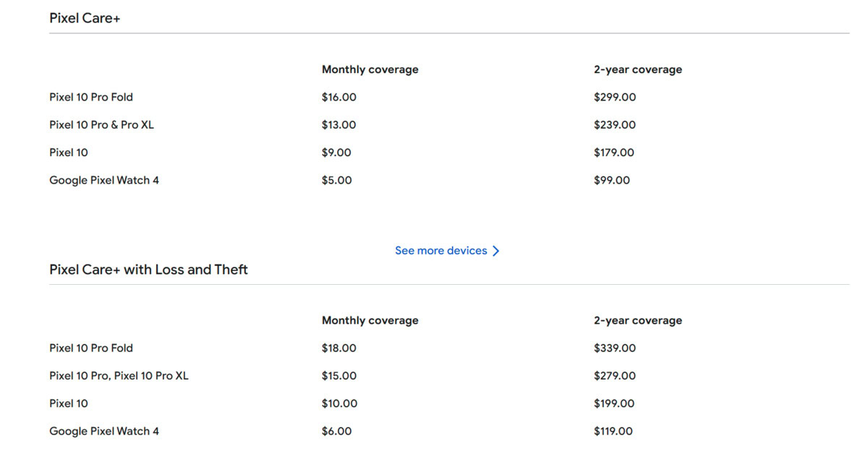Select the $13.00 monthly coverage price

[339, 125]
